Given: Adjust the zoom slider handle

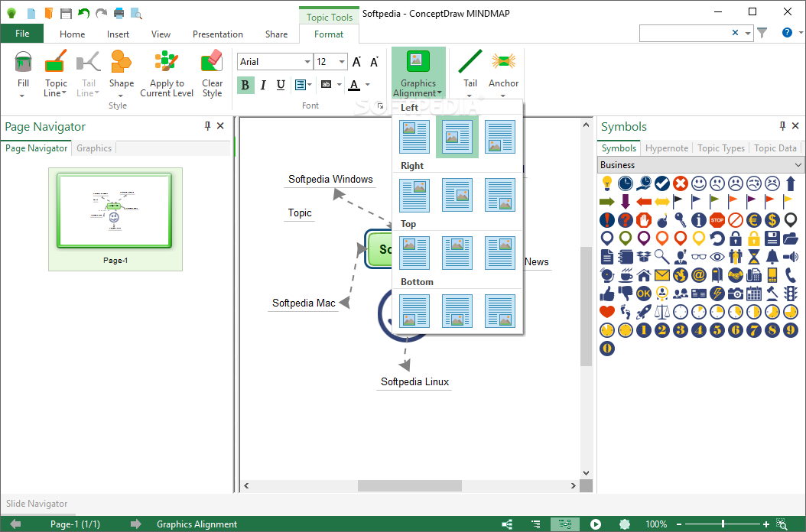Looking at the screenshot, I should 723,524.
